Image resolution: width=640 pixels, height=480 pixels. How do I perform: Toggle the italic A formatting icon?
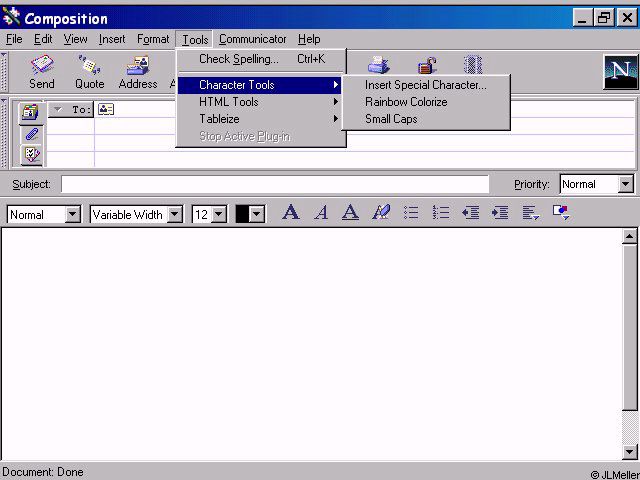pyautogui.click(x=321, y=213)
